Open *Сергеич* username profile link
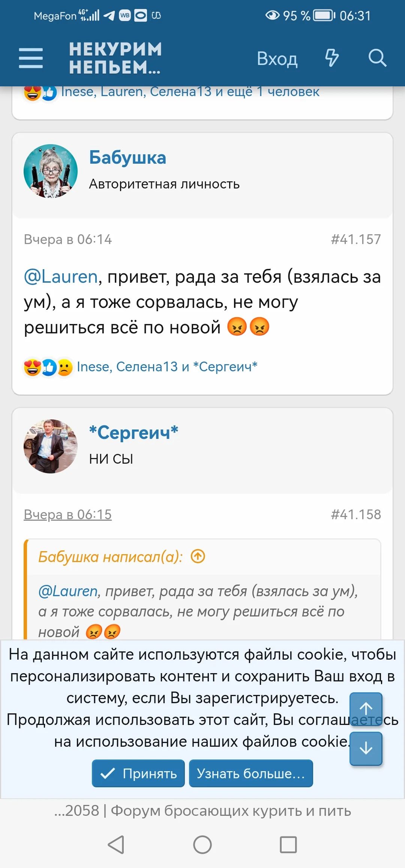 pos(133,432)
